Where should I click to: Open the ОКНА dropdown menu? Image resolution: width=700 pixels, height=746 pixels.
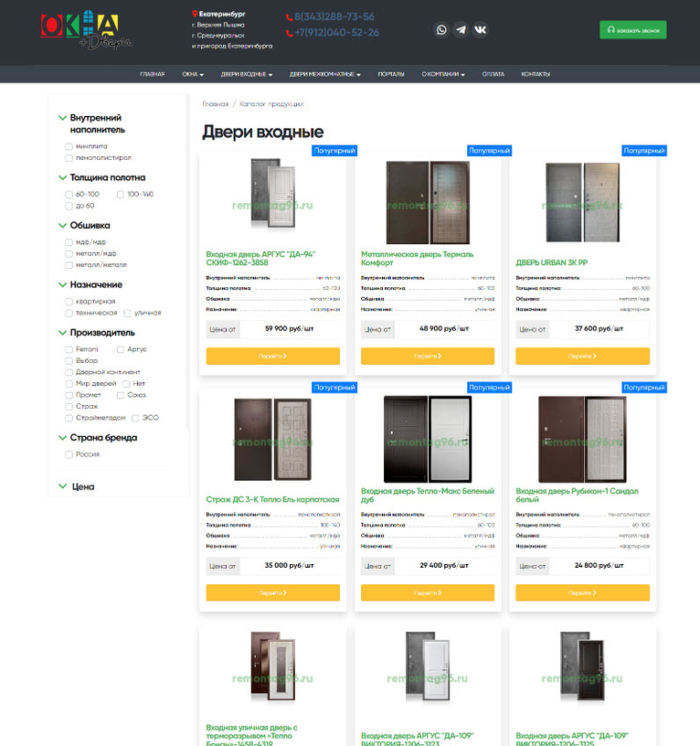pyautogui.click(x=193, y=74)
